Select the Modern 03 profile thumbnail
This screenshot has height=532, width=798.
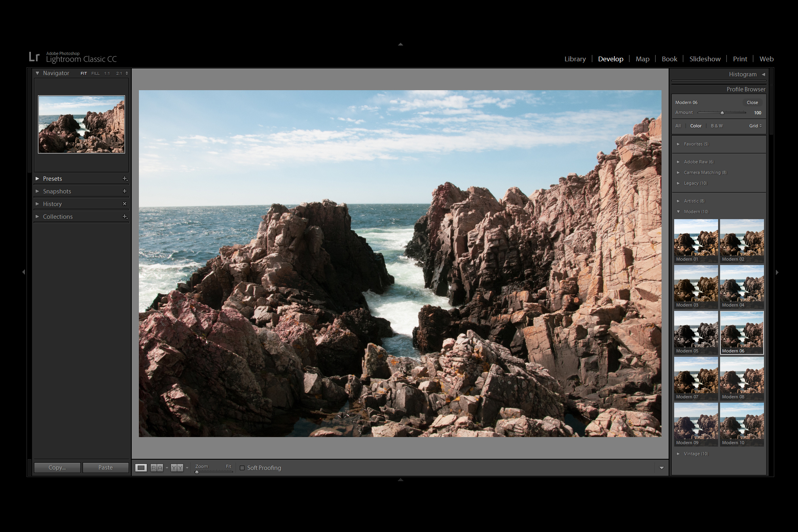[x=696, y=286]
